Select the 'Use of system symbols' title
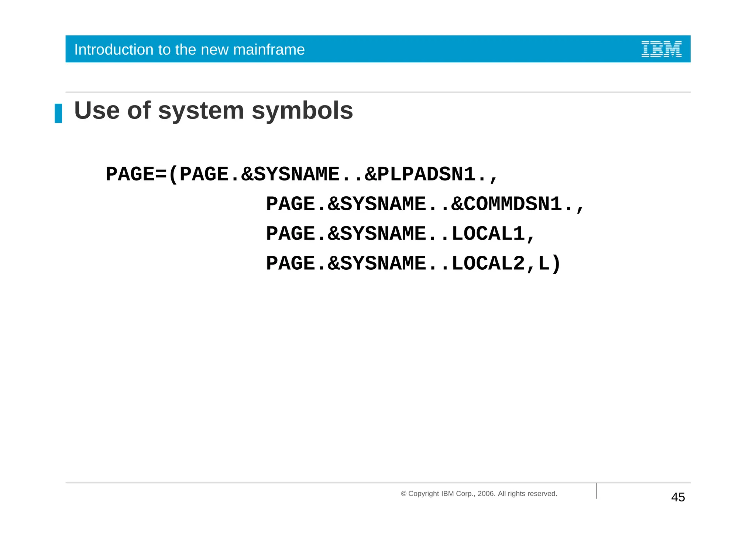 pos(213,110)
